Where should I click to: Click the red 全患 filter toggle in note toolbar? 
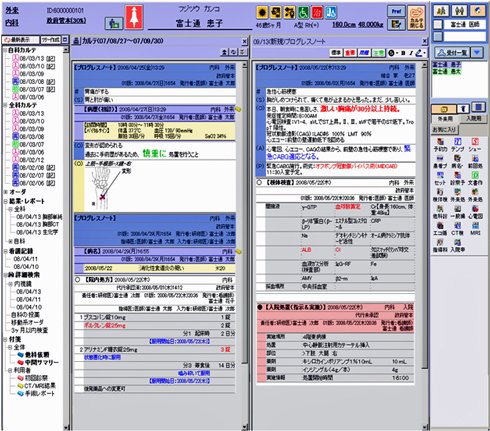(349, 53)
